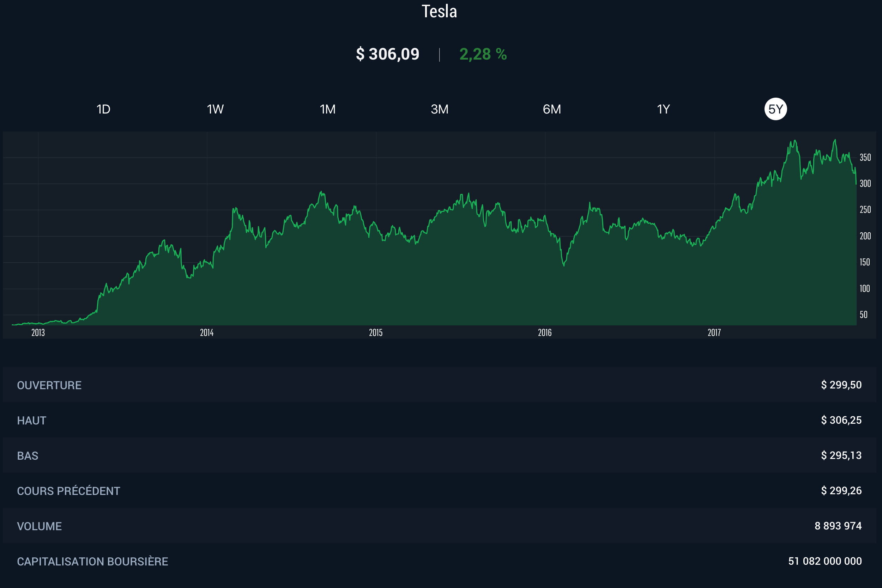Click the 2,28 % change value
The width and height of the screenshot is (882, 588).
483,54
